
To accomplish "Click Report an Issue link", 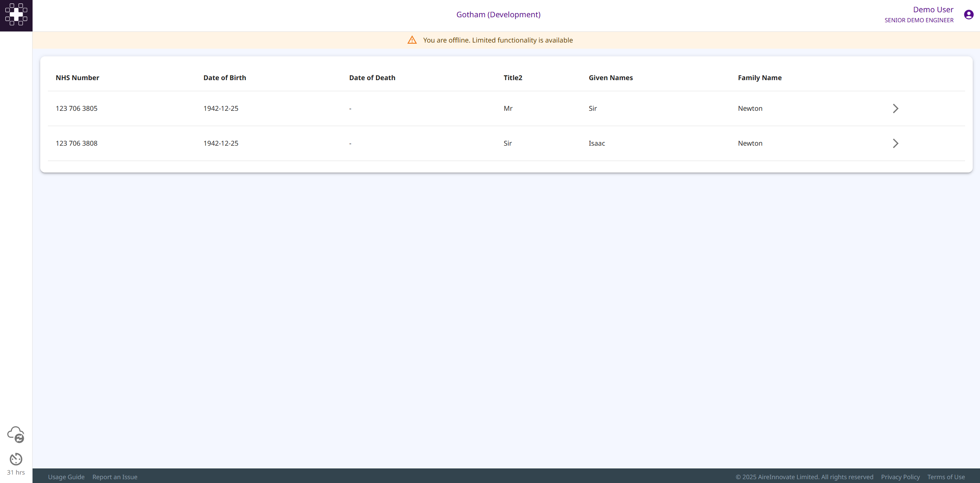I will click(115, 476).
